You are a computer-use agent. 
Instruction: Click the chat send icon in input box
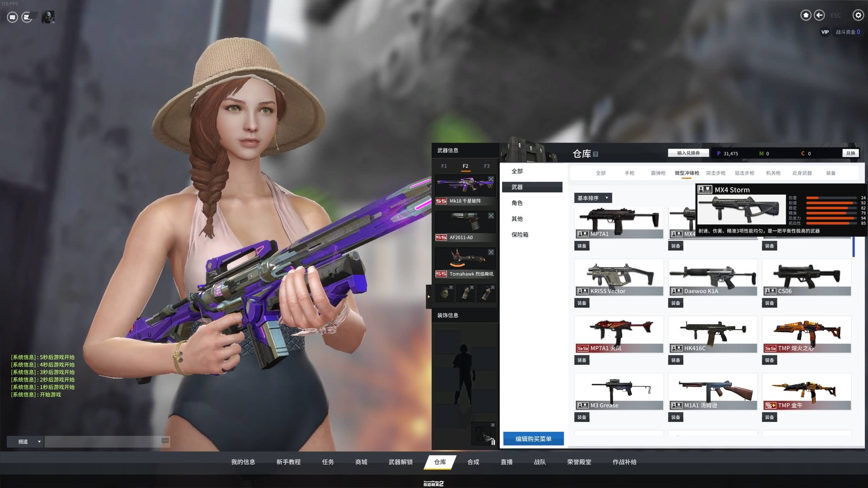coord(165,441)
